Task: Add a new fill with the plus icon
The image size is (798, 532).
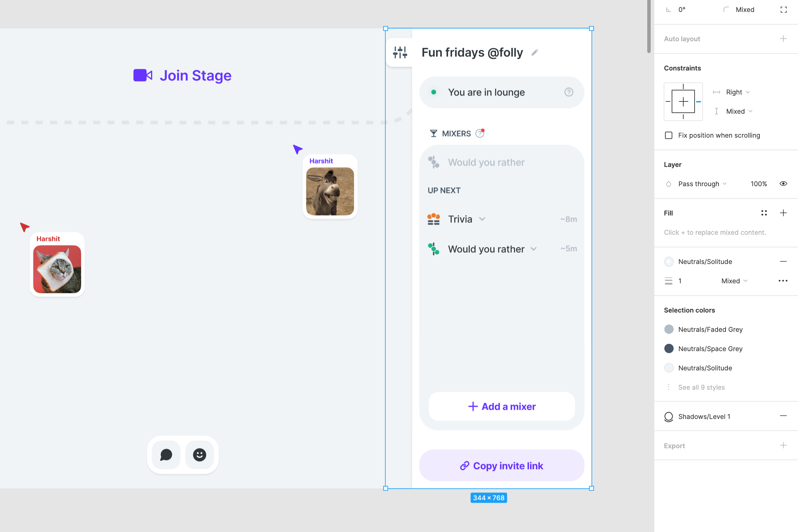Action: pos(783,213)
